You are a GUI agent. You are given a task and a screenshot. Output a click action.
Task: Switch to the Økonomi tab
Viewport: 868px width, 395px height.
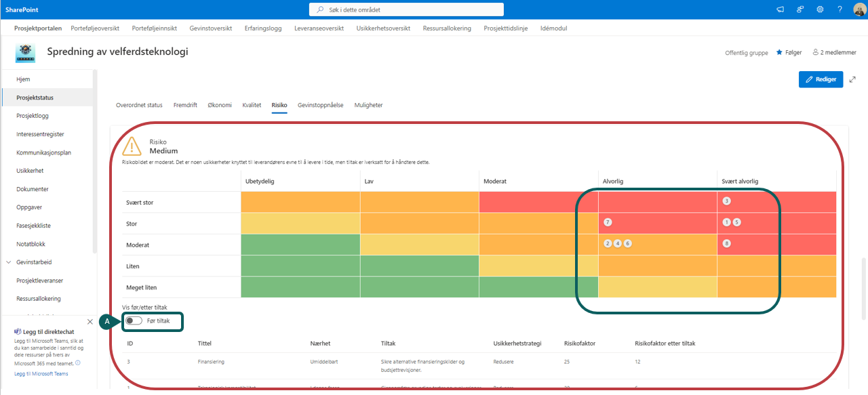[219, 105]
